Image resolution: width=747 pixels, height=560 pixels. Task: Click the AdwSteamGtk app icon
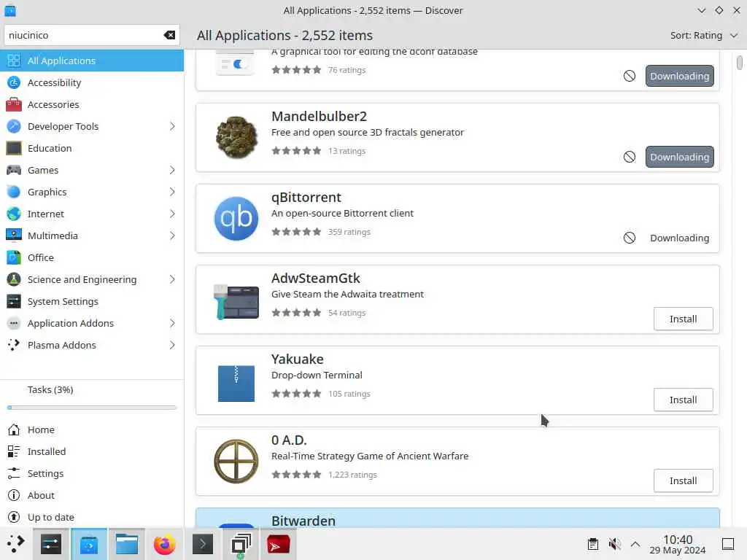(x=236, y=302)
